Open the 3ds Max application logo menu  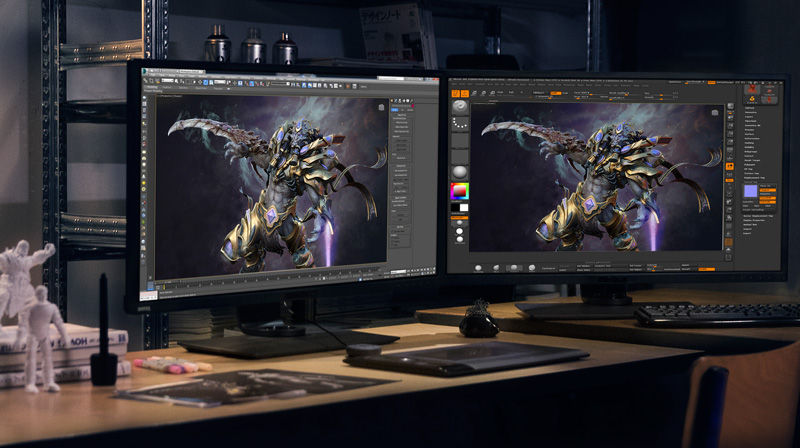point(145,72)
